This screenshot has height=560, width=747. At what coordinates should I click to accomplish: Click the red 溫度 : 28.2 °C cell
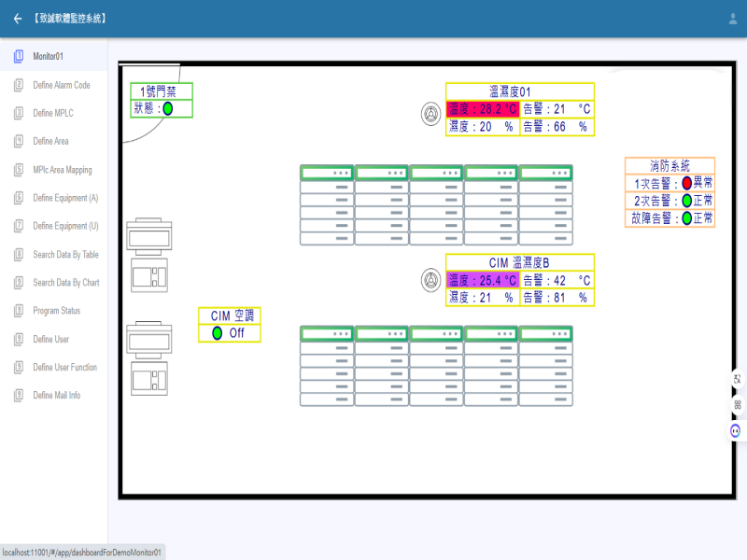(483, 109)
